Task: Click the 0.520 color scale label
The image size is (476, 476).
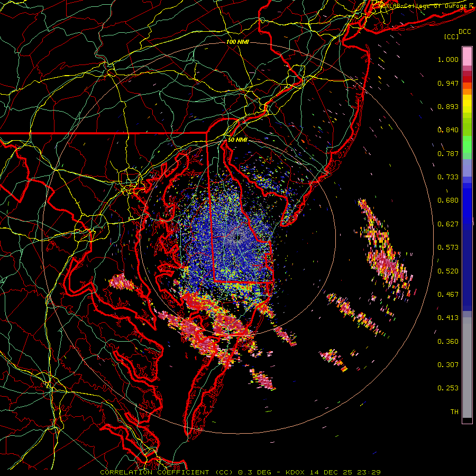Action: (x=448, y=271)
